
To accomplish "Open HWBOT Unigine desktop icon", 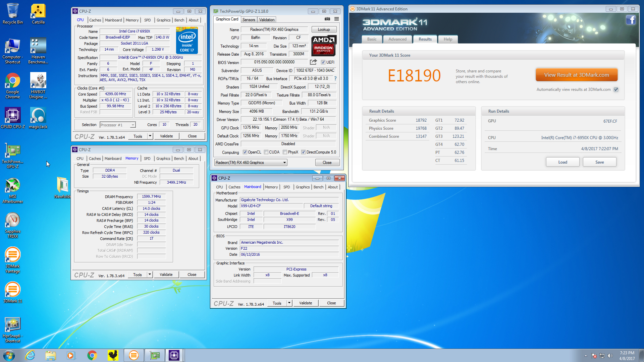I will click(x=38, y=86).
